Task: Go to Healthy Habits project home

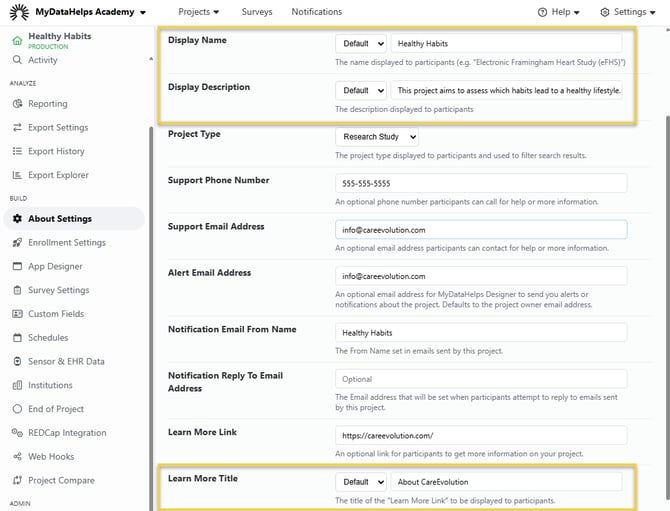Action: click(x=59, y=37)
